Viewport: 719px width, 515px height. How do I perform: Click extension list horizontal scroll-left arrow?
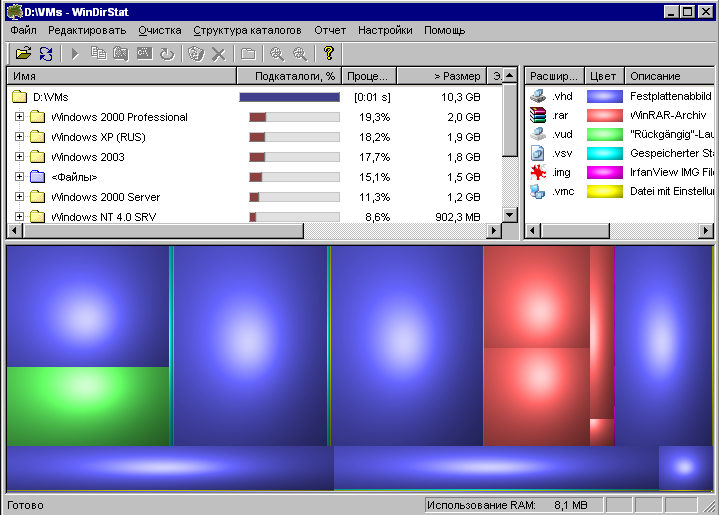532,230
